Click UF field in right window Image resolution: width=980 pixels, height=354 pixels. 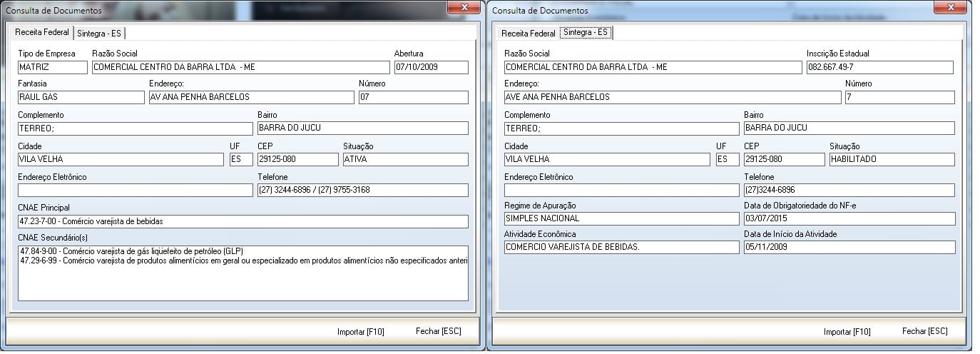point(728,159)
